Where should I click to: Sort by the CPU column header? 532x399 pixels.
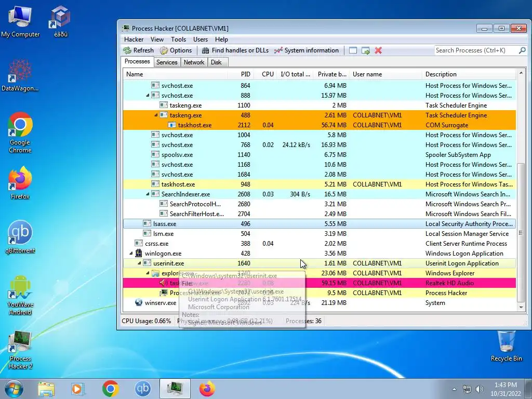[265, 74]
